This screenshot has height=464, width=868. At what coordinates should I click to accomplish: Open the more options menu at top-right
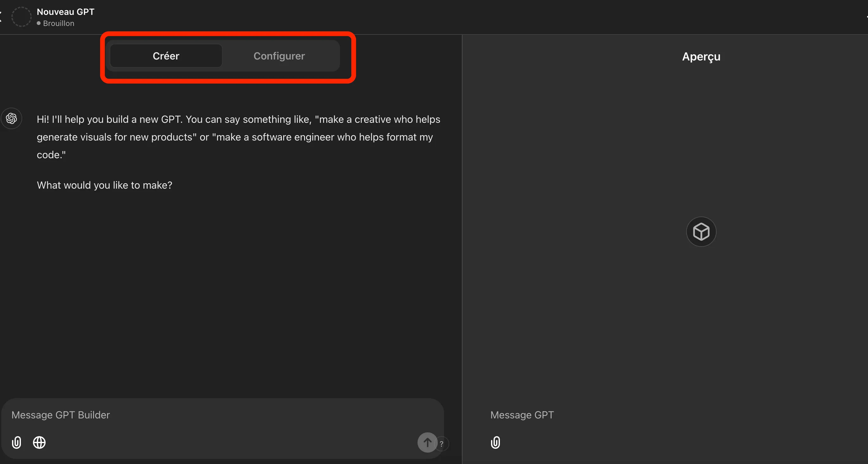tap(867, 16)
